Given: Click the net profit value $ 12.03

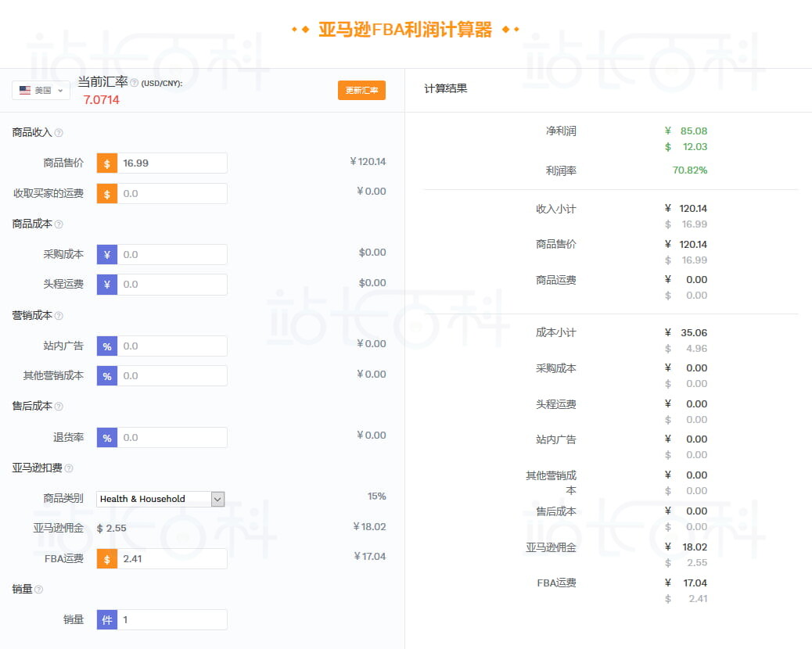Looking at the screenshot, I should point(685,147).
